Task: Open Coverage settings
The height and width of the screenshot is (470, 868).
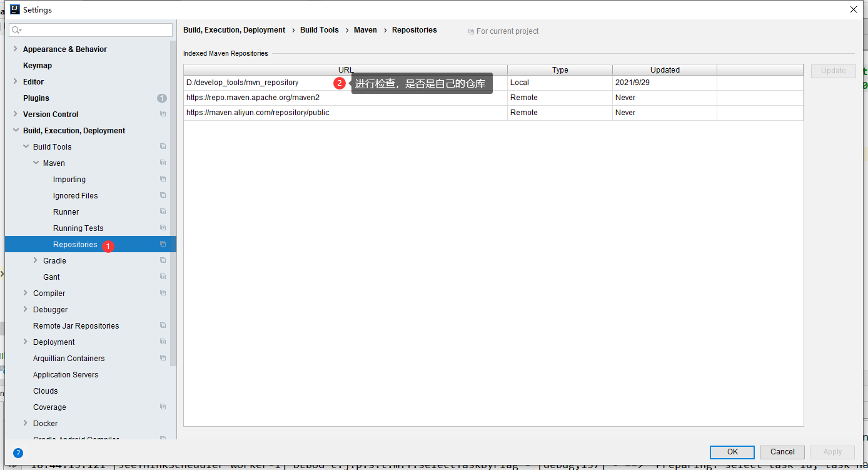Action: (49, 407)
